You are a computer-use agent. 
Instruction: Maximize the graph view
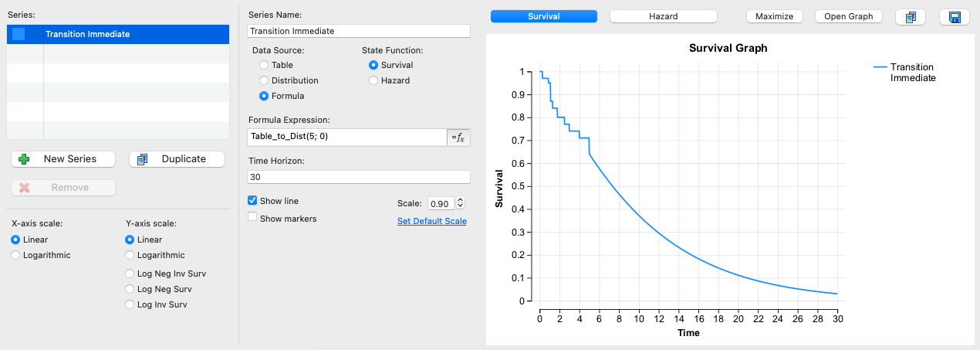pyautogui.click(x=774, y=16)
